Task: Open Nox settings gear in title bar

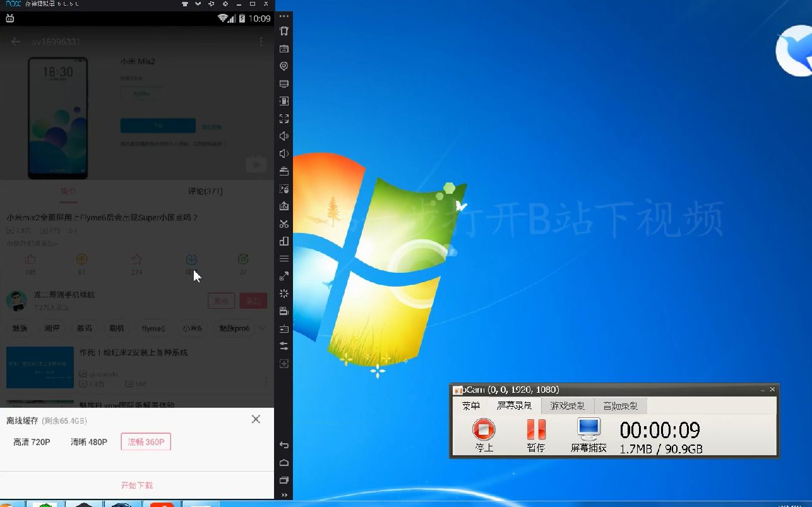Action: pyautogui.click(x=225, y=4)
